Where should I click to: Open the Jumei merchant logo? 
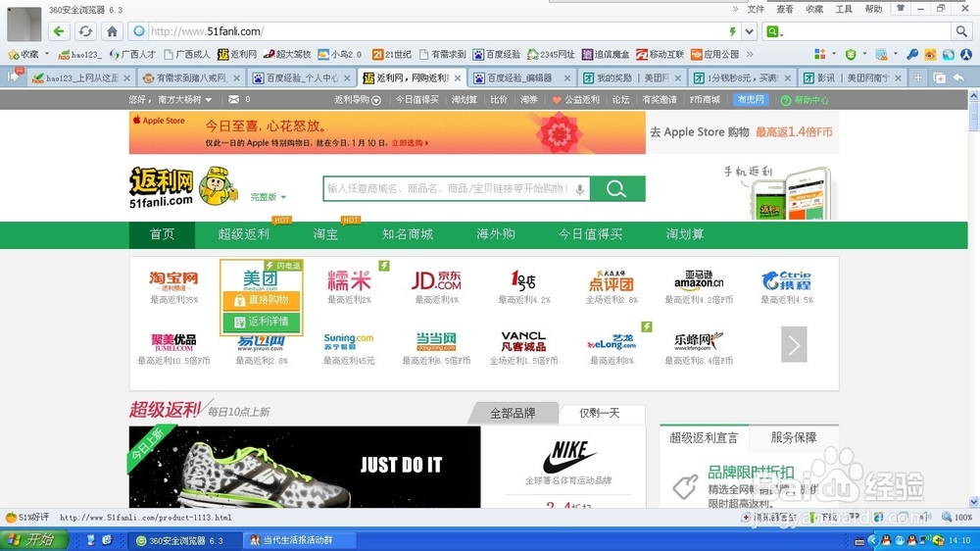pos(173,341)
